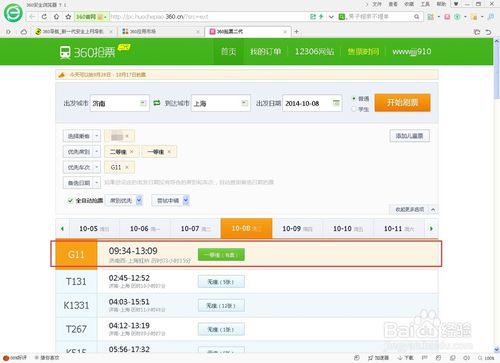Image resolution: width=500 pixels, height=363 pixels.
Task: Select the G11 train number cell
Action: (x=76, y=255)
